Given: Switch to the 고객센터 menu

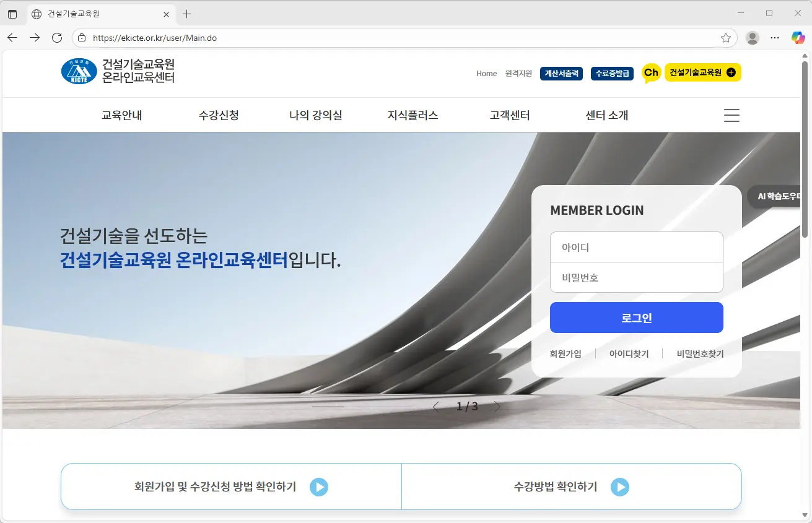Looking at the screenshot, I should click(x=509, y=115).
